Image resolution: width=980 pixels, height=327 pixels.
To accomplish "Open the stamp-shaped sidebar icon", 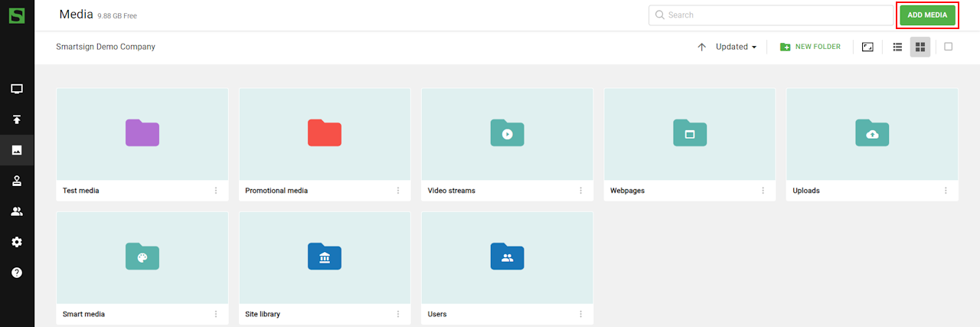I will coord(17,181).
